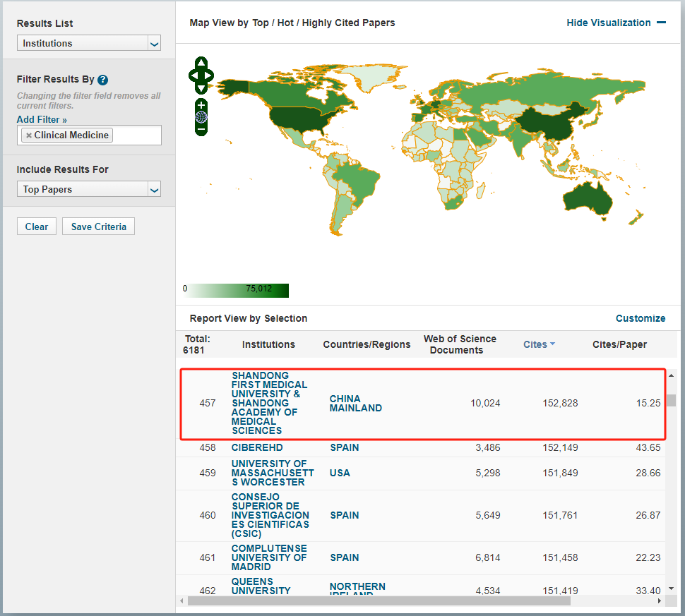Viewport: 685px width, 616px height.
Task: Open the Results List Institutions dropdown
Action: pos(89,43)
